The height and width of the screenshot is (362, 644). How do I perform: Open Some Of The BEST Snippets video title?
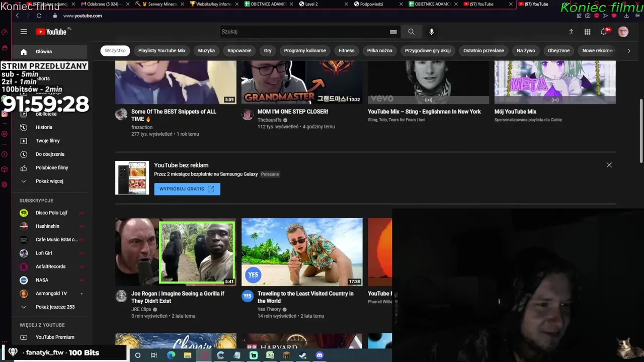coord(174,115)
